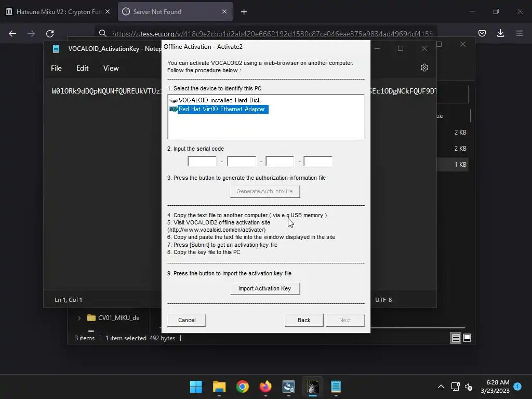
Task: Click the Import Activation Key button
Action: [264, 288]
